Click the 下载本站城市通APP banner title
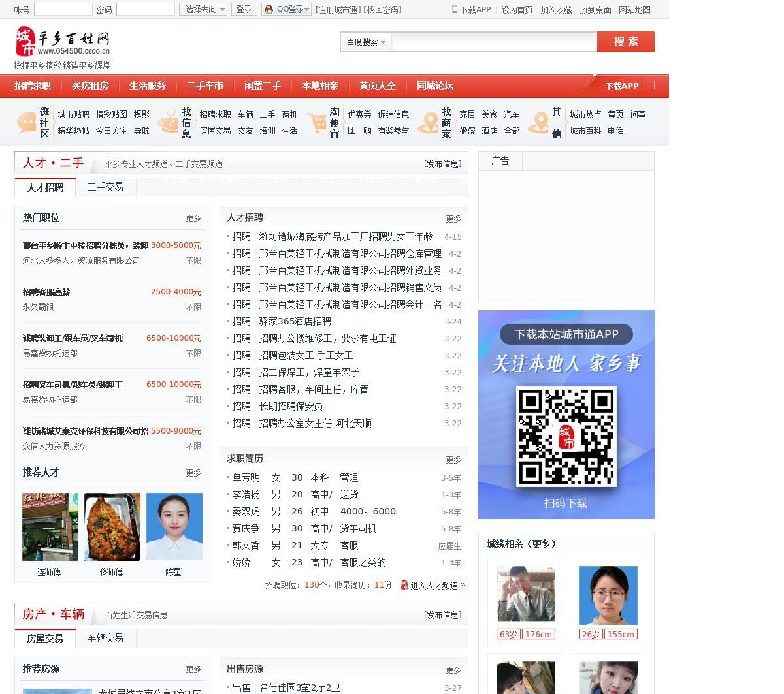784x694 pixels. click(x=566, y=334)
